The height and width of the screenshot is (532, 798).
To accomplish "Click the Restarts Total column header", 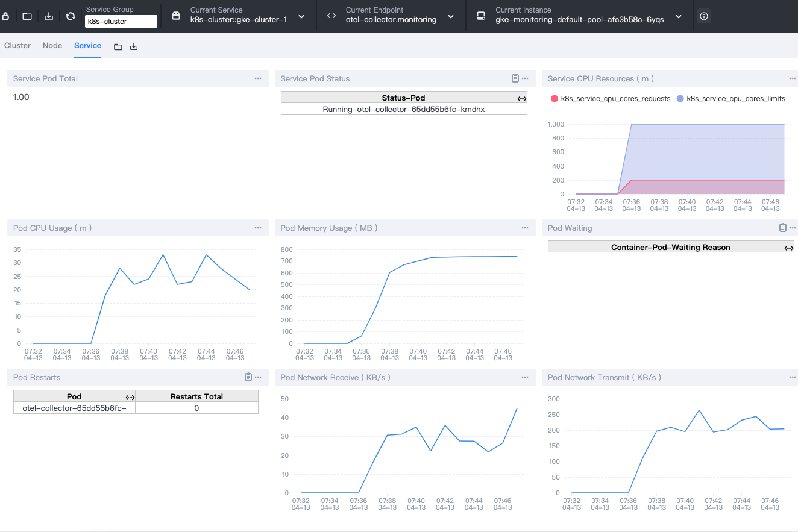I will point(196,397).
